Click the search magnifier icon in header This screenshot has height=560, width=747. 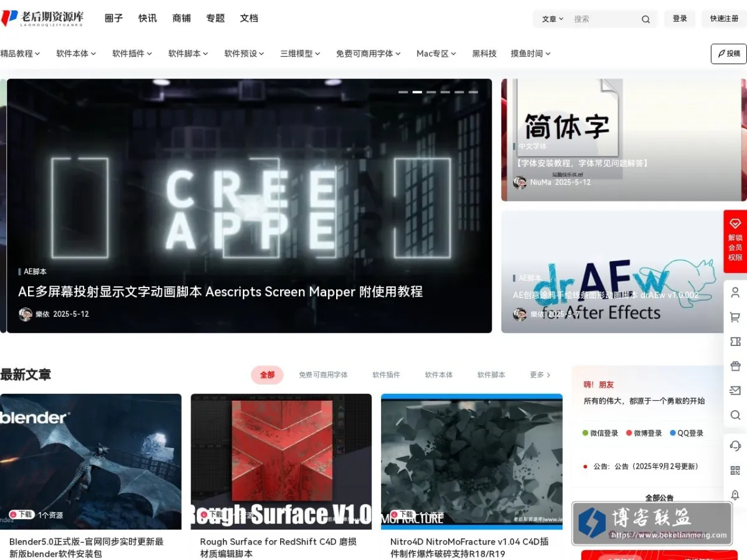pos(646,19)
